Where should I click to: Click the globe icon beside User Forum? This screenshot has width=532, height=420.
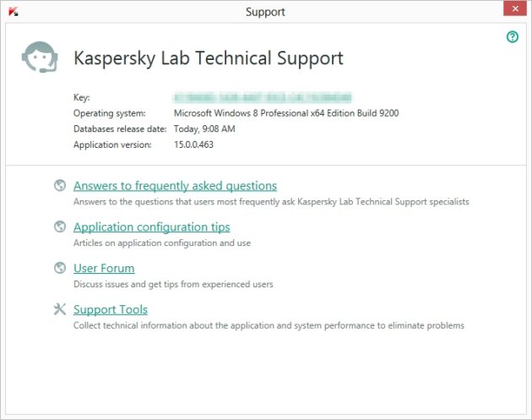(x=59, y=268)
